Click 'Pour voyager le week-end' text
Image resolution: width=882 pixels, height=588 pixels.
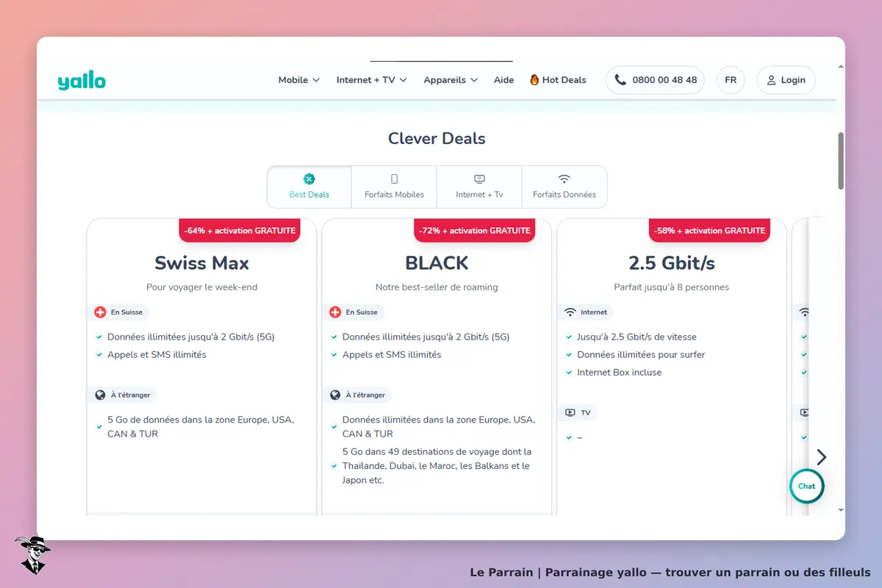201,287
